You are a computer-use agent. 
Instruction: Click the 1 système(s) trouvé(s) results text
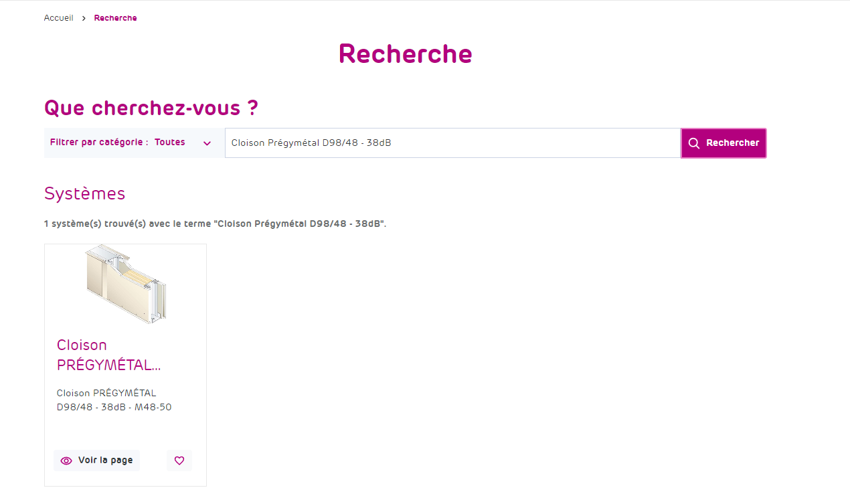[215, 224]
